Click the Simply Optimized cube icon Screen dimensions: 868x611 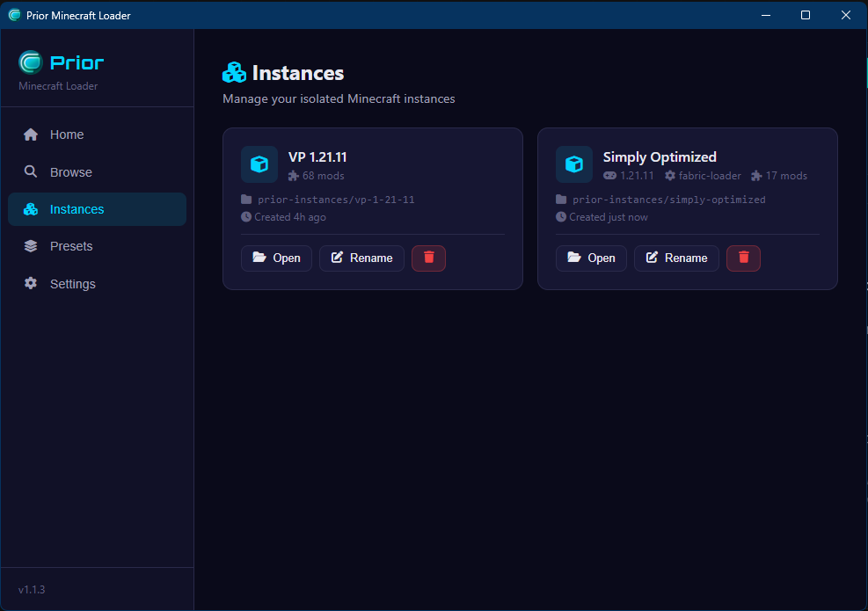point(573,164)
